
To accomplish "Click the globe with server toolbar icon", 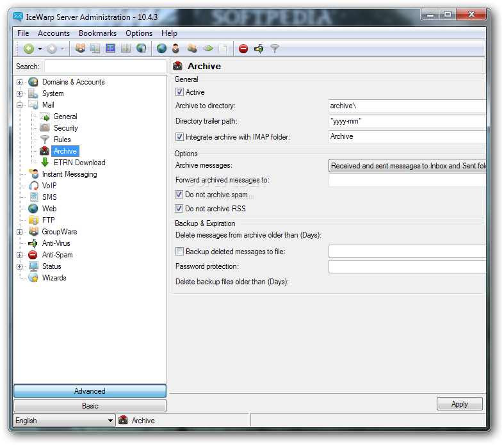I will point(142,49).
